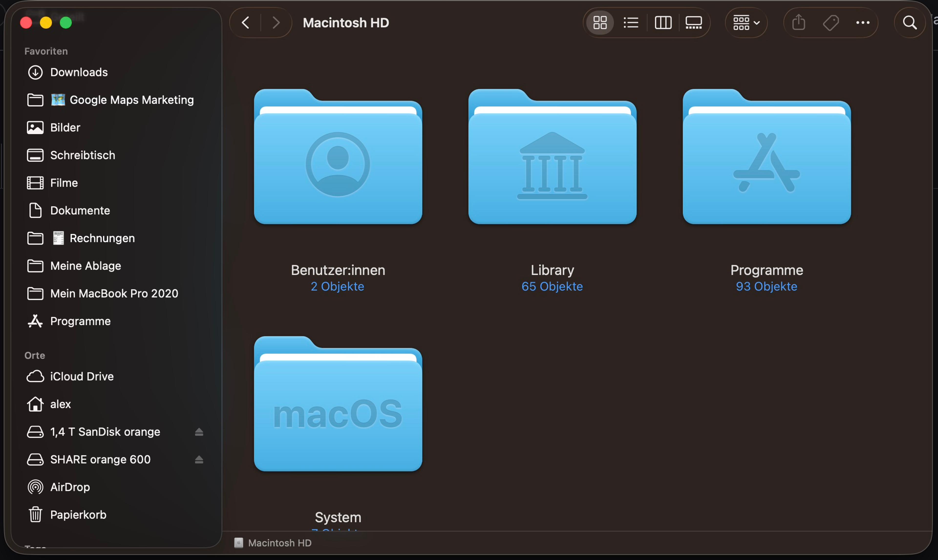938x560 pixels.
Task: Open iCloud Drive in sidebar
Action: (116, 377)
